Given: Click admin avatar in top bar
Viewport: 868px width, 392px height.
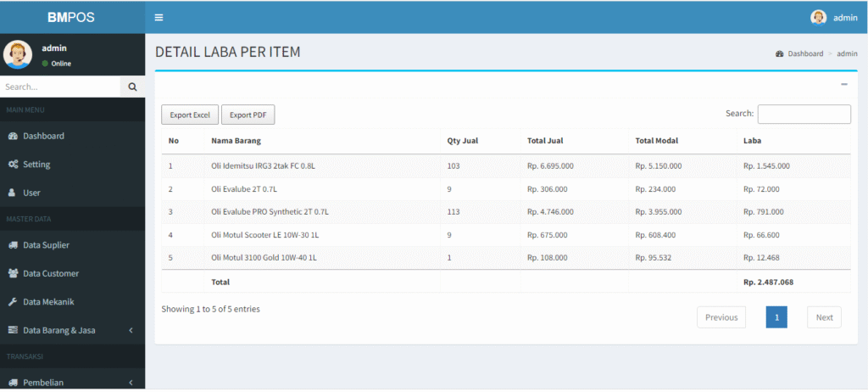Looking at the screenshot, I should point(818,17).
